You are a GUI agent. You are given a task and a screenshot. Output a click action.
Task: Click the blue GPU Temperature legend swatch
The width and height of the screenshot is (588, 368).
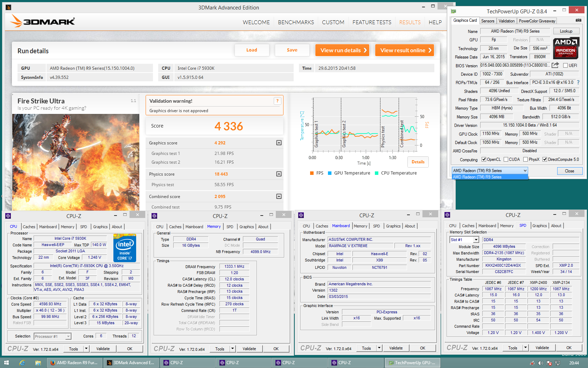point(330,173)
